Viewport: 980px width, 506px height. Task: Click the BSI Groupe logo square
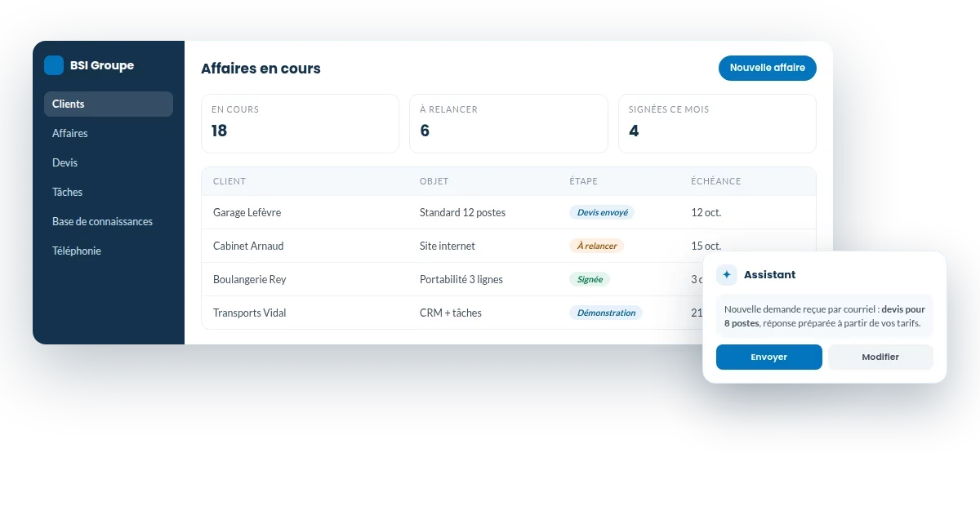click(54, 65)
